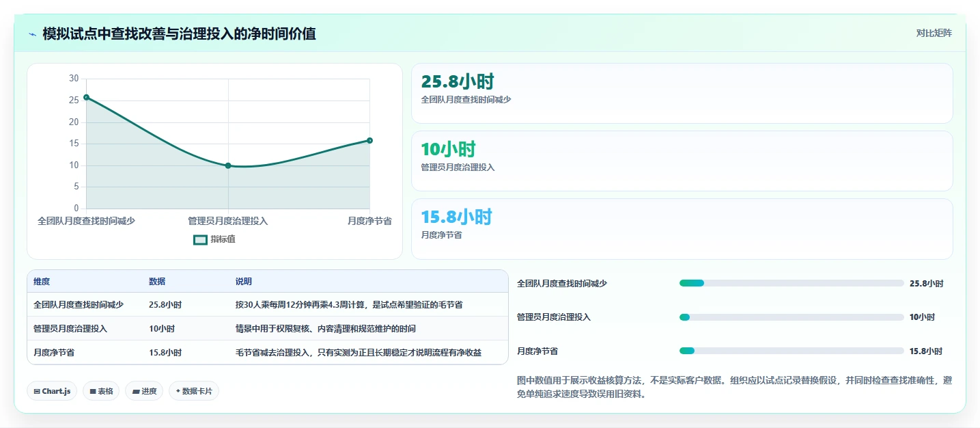Click the progress bar for 管理员月度治理投入
This screenshot has height=428, width=980.
tap(792, 317)
